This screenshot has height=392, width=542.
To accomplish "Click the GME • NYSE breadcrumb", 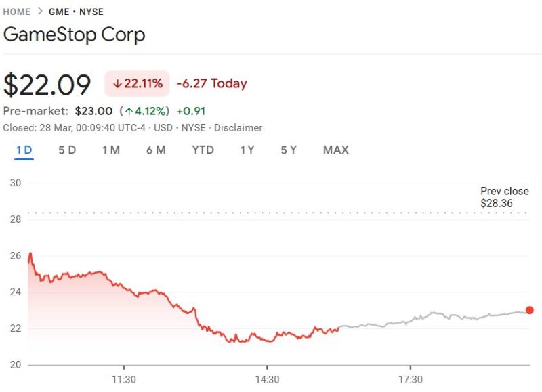I will click(x=76, y=12).
